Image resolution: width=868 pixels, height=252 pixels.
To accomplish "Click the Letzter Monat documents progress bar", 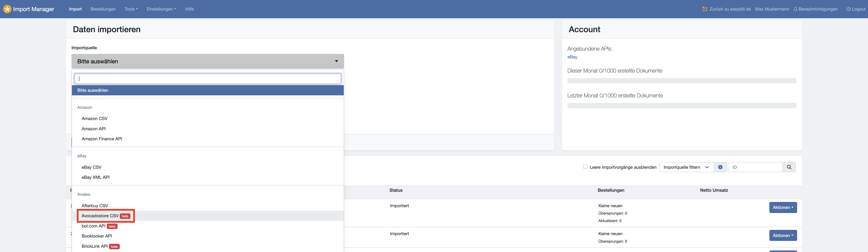I will (682, 106).
